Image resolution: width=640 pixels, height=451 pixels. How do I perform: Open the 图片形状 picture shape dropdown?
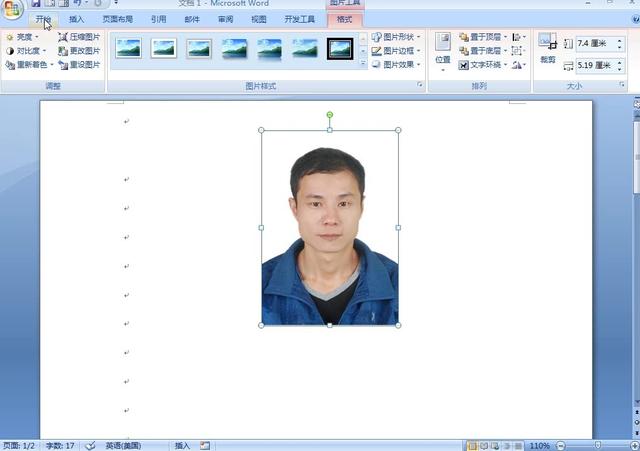click(x=396, y=37)
